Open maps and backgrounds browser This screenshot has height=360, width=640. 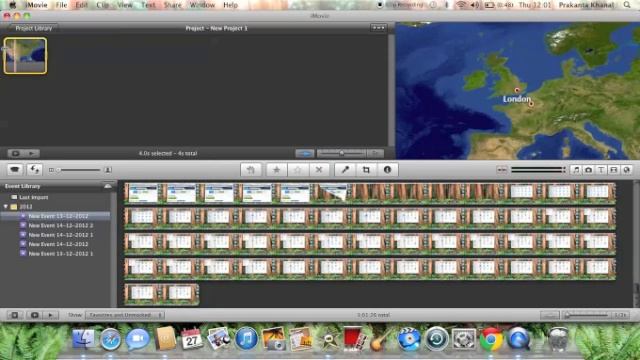(x=627, y=170)
